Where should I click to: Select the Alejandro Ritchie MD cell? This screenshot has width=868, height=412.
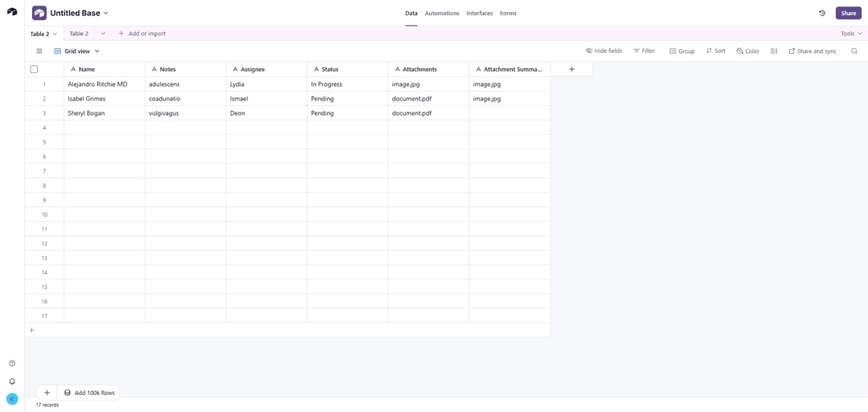coord(104,84)
